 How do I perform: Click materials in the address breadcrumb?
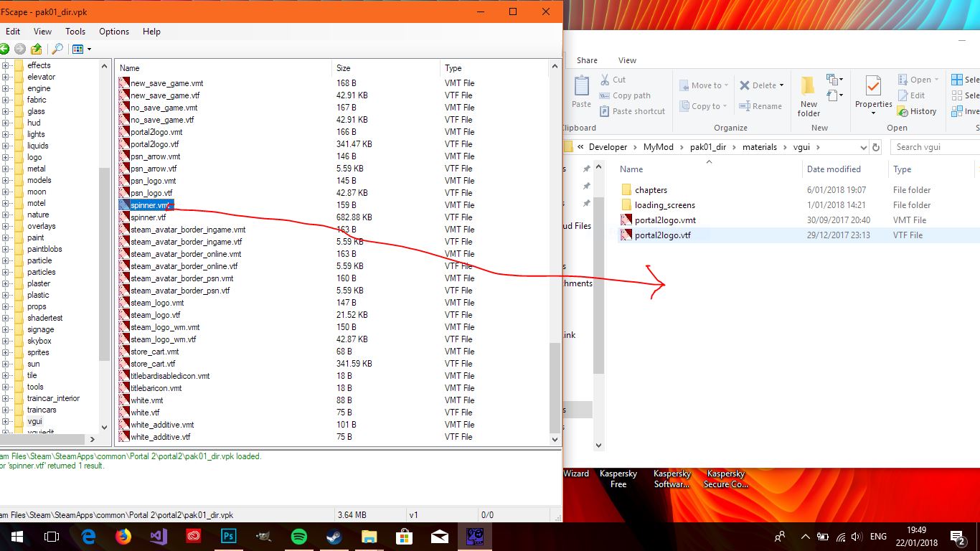point(759,147)
